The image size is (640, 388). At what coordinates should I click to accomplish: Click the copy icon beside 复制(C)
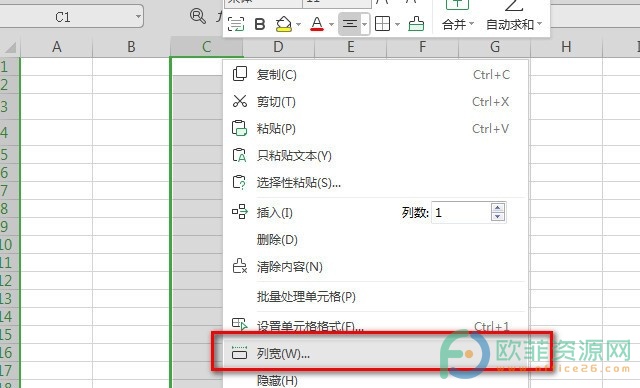[x=240, y=74]
